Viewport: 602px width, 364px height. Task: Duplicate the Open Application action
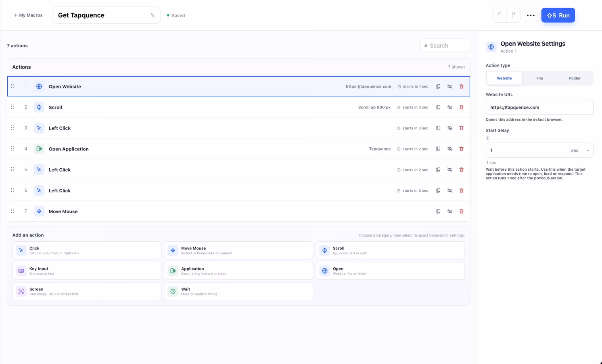[x=438, y=149]
